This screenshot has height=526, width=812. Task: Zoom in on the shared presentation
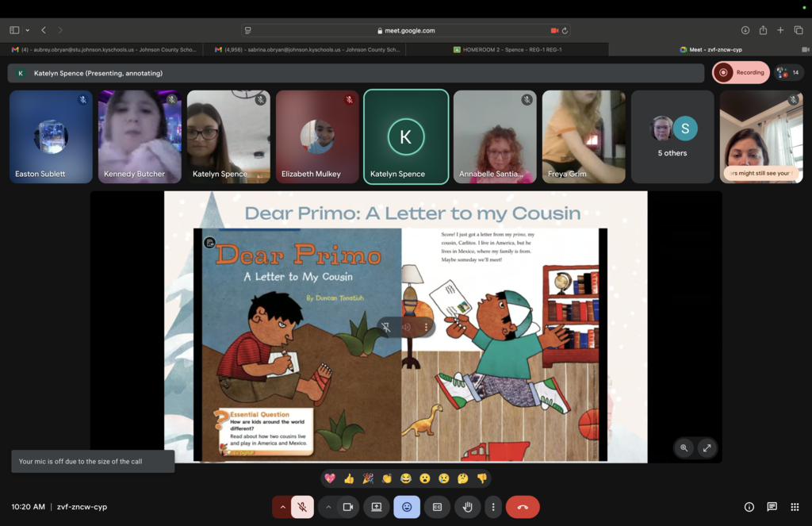pos(684,448)
